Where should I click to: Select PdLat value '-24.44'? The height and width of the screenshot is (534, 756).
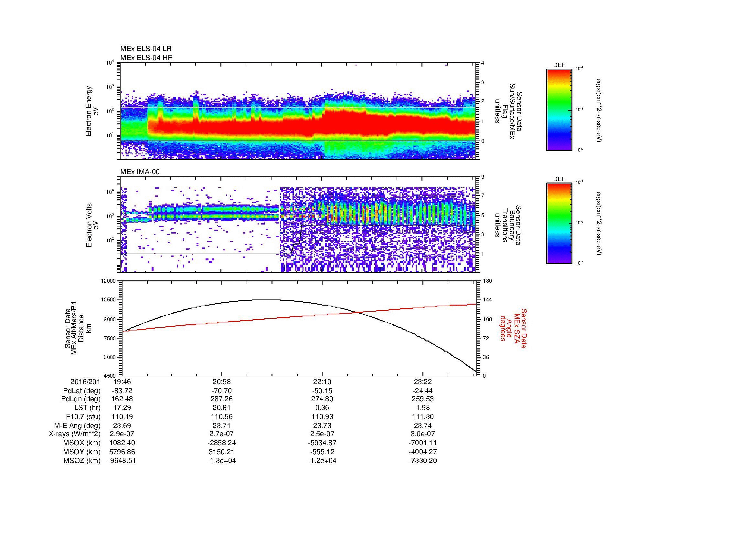(422, 391)
